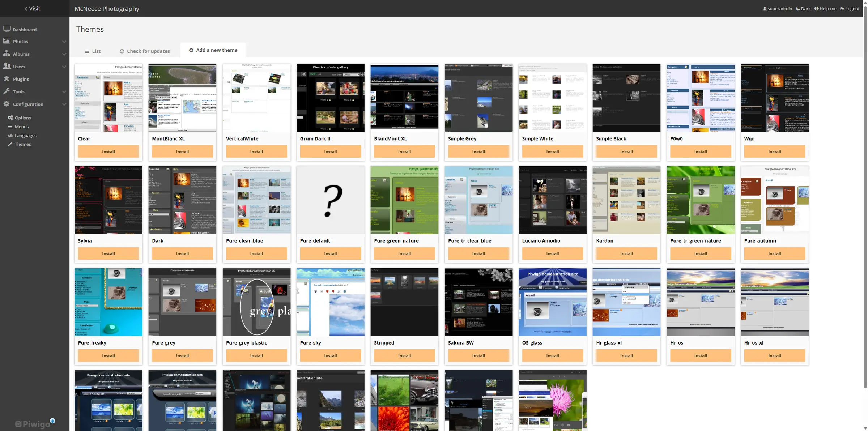Select the Themes brush icon
The image size is (868, 431).
11,144
